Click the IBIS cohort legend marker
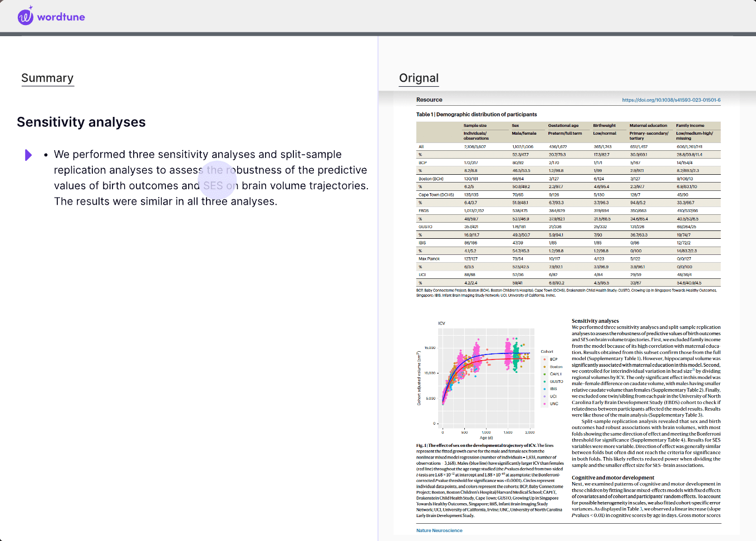Viewport: 756px width, 541px height. [544, 388]
